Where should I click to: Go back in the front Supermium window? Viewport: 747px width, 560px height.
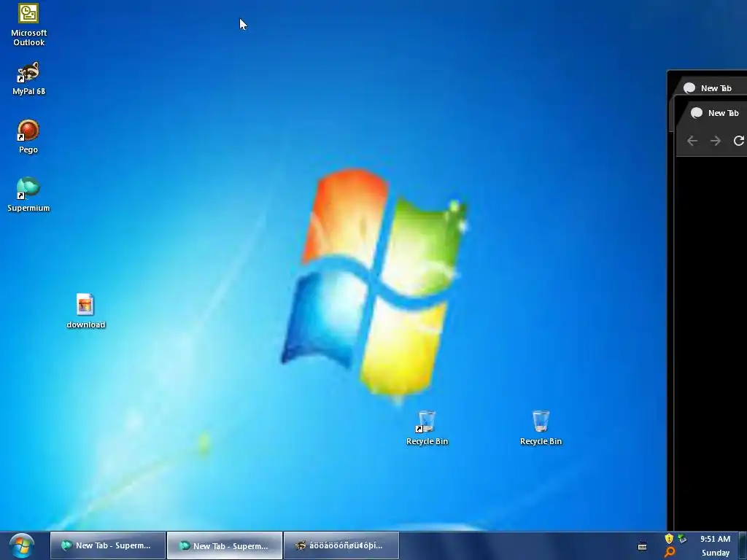pyautogui.click(x=692, y=141)
